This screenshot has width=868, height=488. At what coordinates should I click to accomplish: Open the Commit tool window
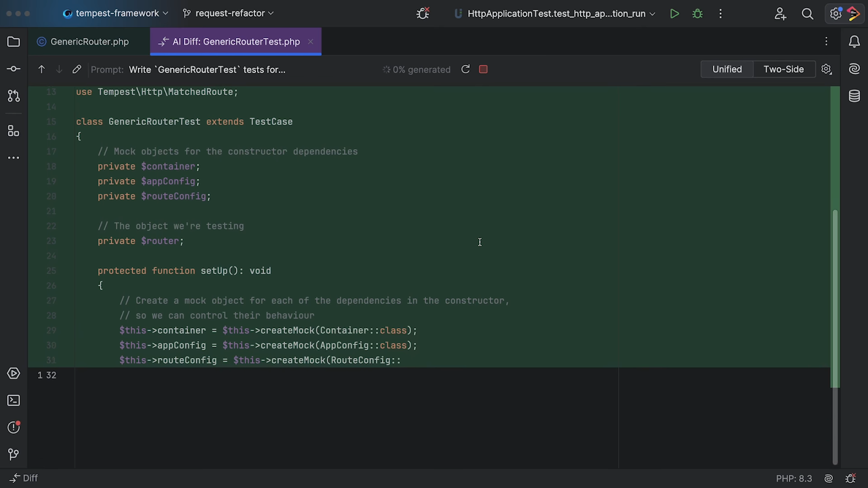point(14,69)
